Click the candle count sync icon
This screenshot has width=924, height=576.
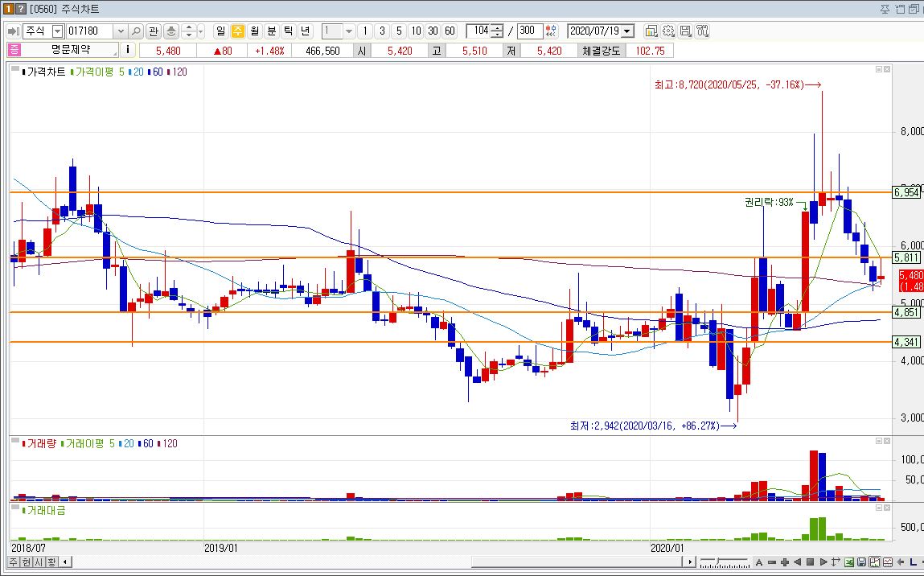tap(551, 31)
